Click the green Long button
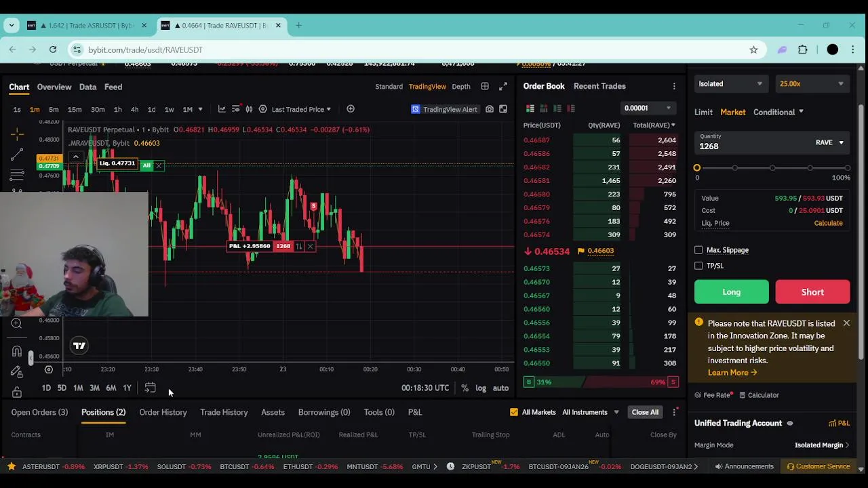The image size is (868, 488). pyautogui.click(x=732, y=292)
